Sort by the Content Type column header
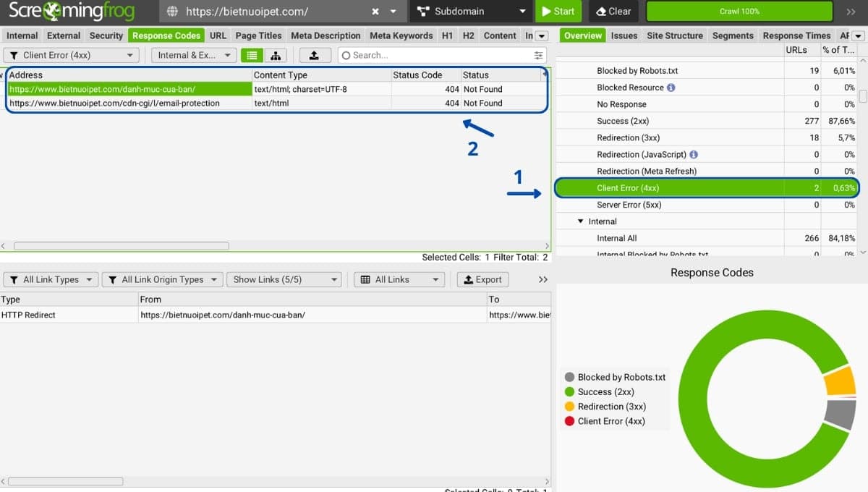This screenshot has height=492, width=868. pos(321,75)
